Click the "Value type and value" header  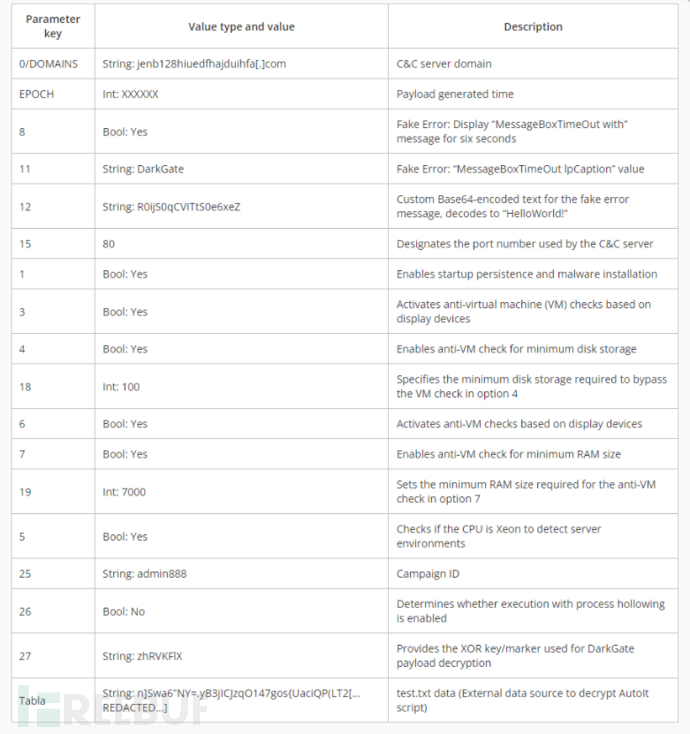tap(241, 27)
